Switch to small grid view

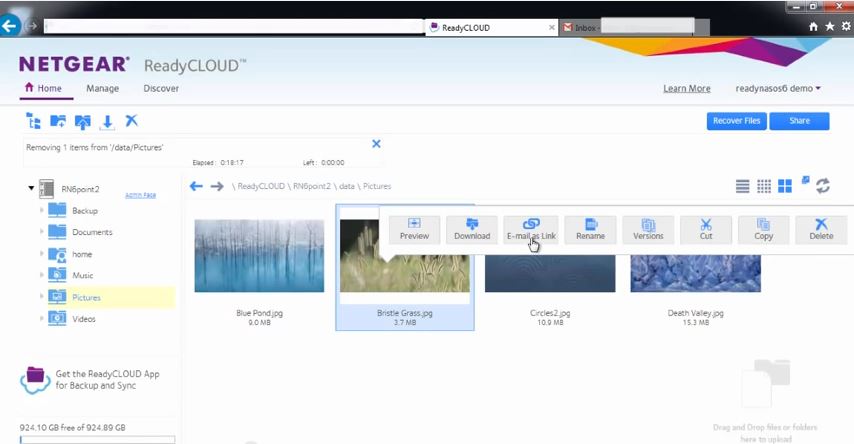coord(764,186)
